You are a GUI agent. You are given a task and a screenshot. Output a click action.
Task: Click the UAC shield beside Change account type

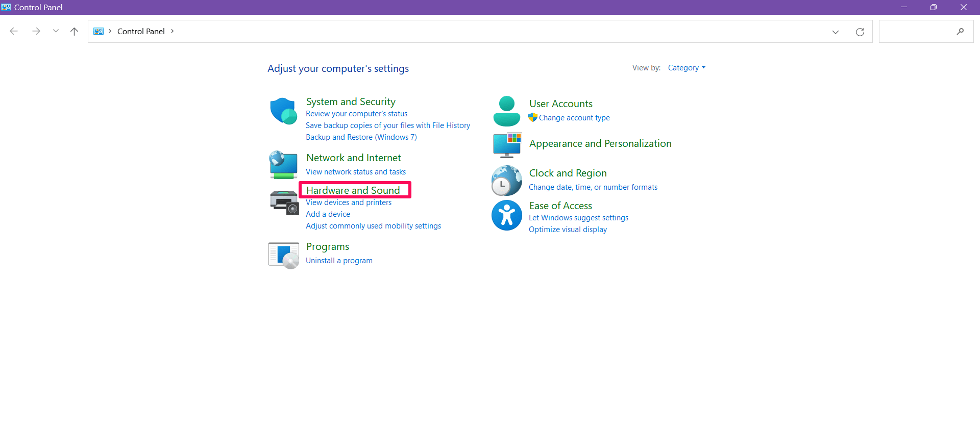pos(533,117)
